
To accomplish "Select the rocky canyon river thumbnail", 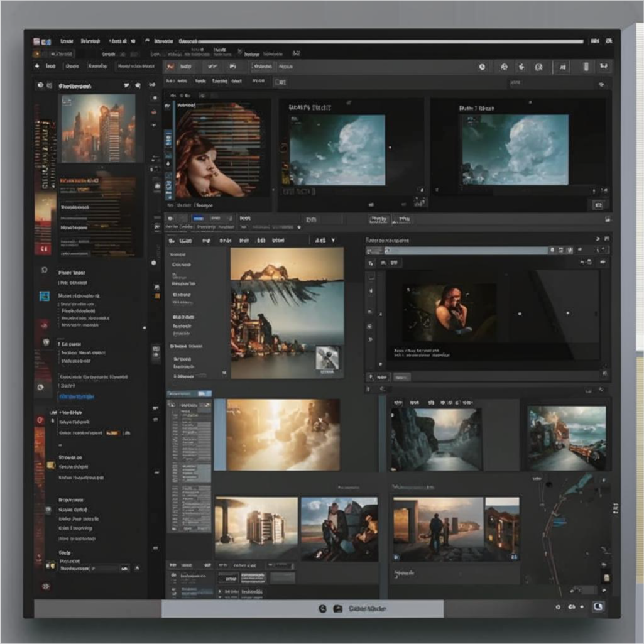I will pos(436,439).
